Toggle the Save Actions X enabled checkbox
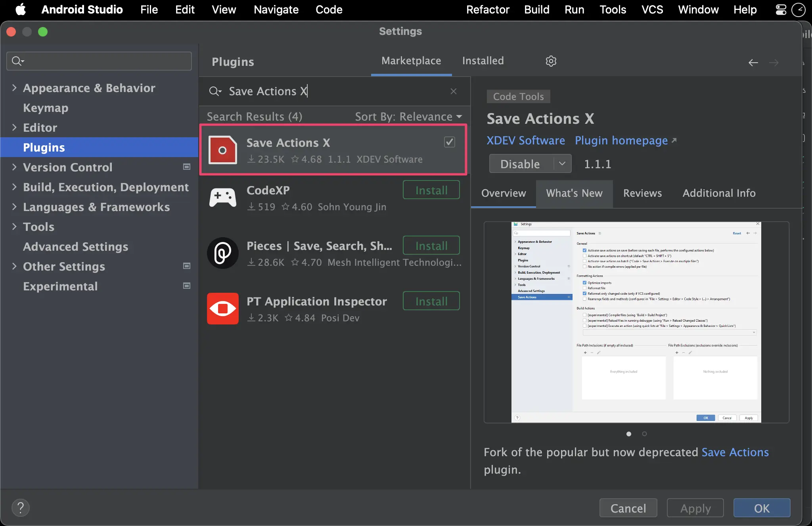 coord(449,142)
